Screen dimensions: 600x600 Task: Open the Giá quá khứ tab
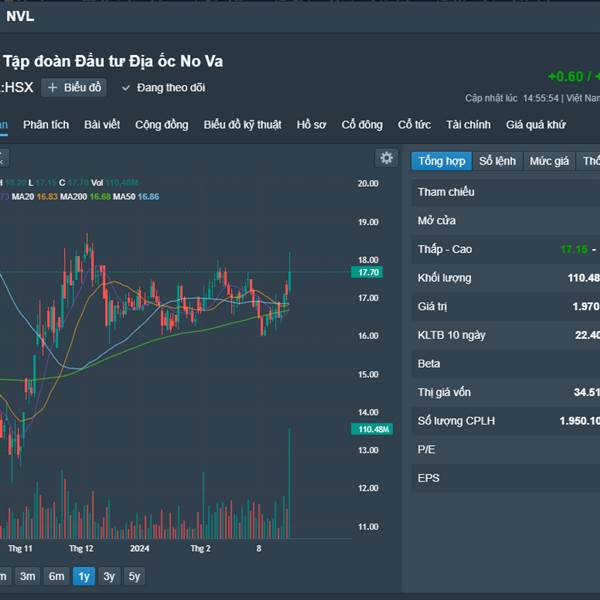[536, 125]
